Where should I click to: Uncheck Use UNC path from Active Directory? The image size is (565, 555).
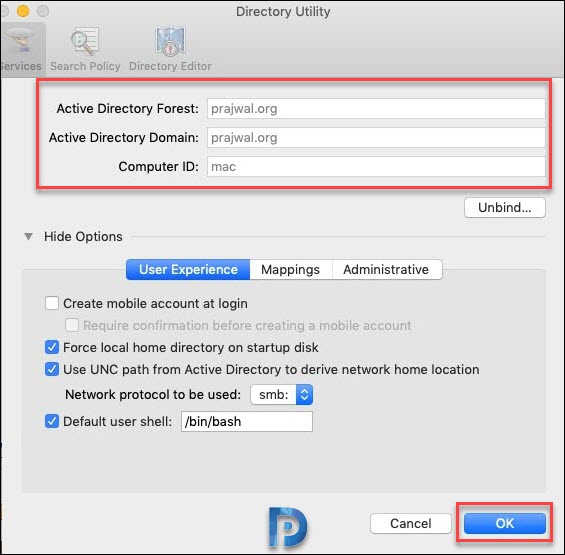click(52, 369)
